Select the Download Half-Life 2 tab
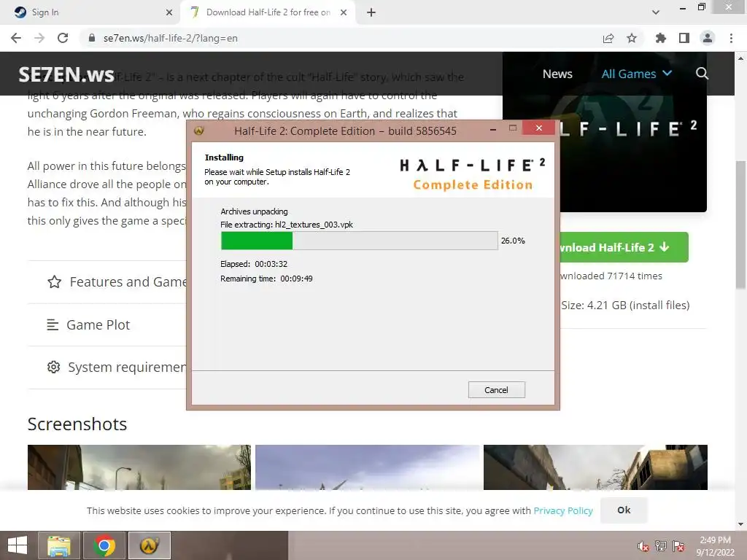This screenshot has height=560, width=747. [268, 12]
